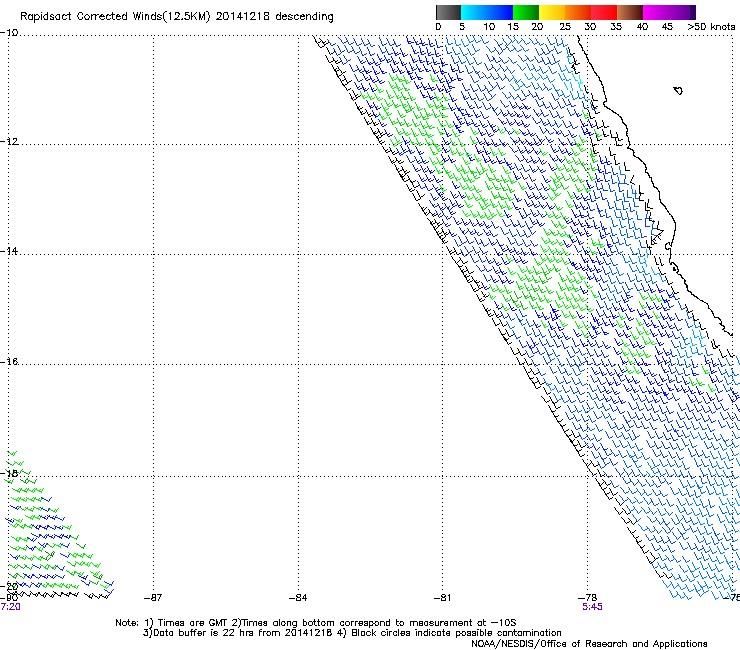Click the '-16' latitude axis label
The width and height of the screenshot is (740, 650).
click(x=9, y=362)
